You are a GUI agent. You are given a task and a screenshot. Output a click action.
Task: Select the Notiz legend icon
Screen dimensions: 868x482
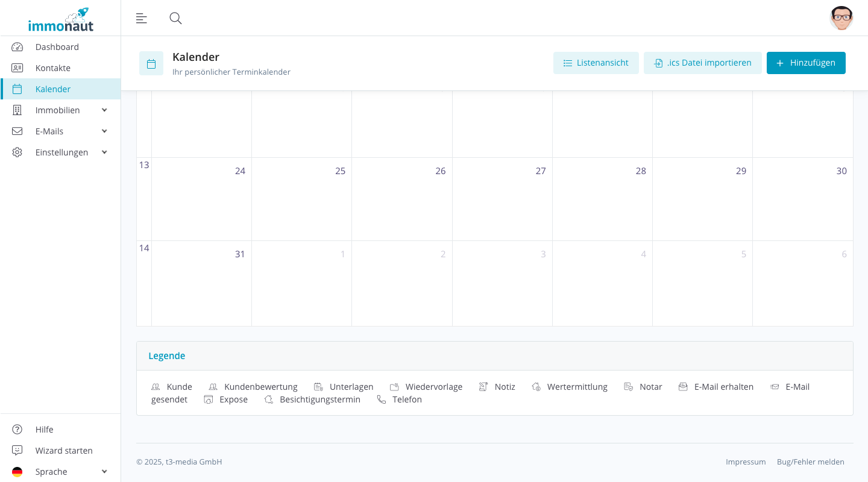(x=483, y=386)
